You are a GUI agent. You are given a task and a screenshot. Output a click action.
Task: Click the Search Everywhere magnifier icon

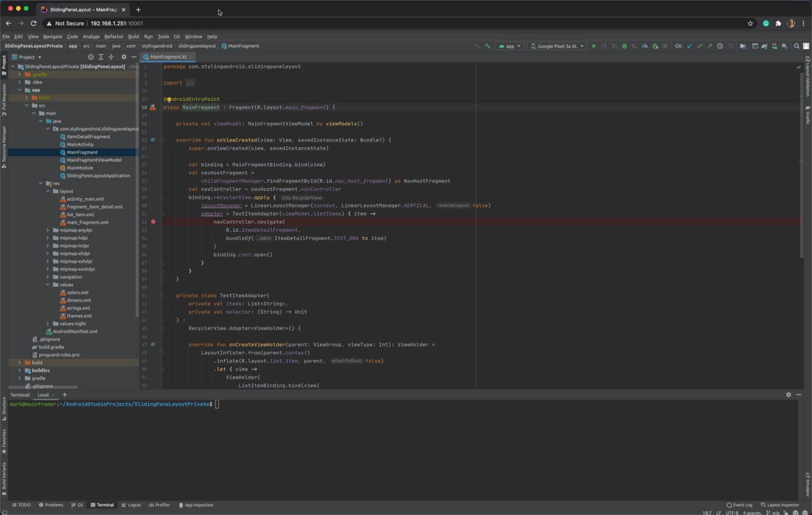[797, 46]
